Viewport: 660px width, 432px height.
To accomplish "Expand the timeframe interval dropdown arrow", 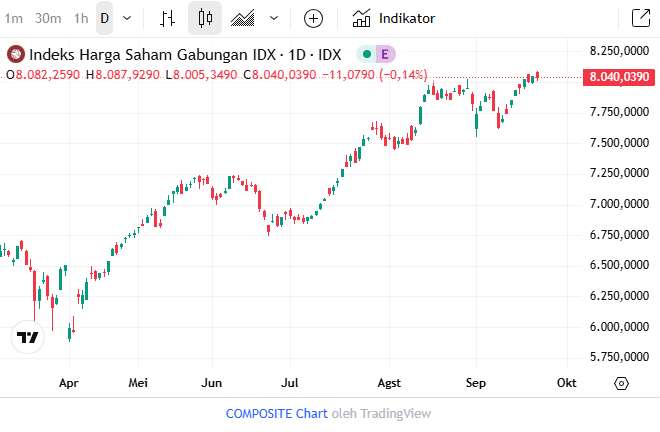I will tap(126, 18).
